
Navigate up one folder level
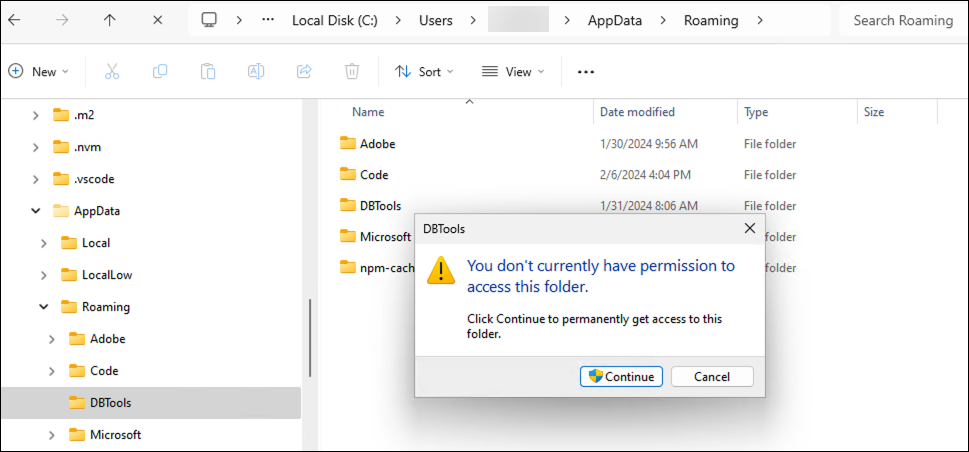point(110,20)
